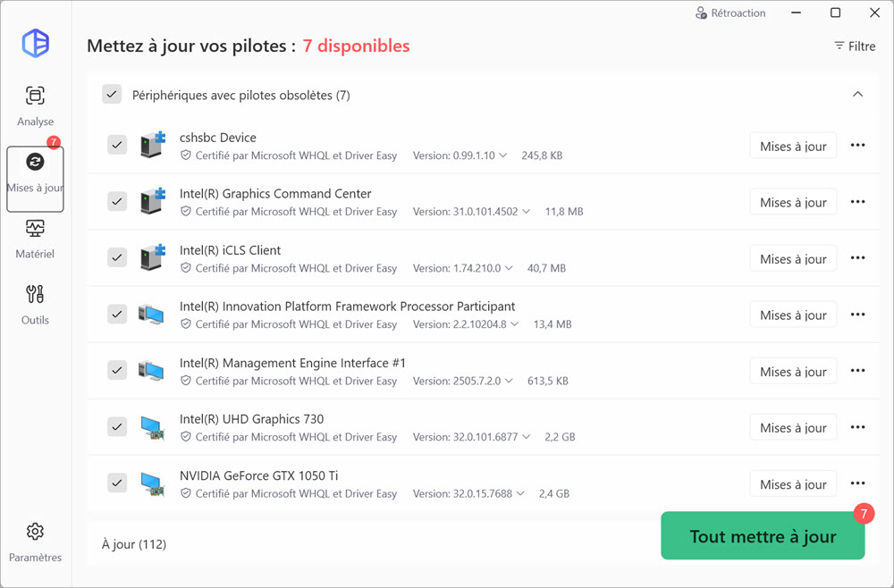Viewport: 894px width, 588px height.
Task: Uncheck Intel(R) Management Engine Interface #1 checkbox
Action: click(x=117, y=371)
